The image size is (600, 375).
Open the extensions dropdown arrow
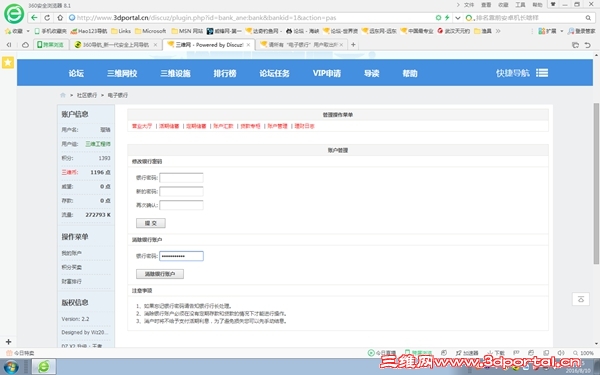[562, 31]
